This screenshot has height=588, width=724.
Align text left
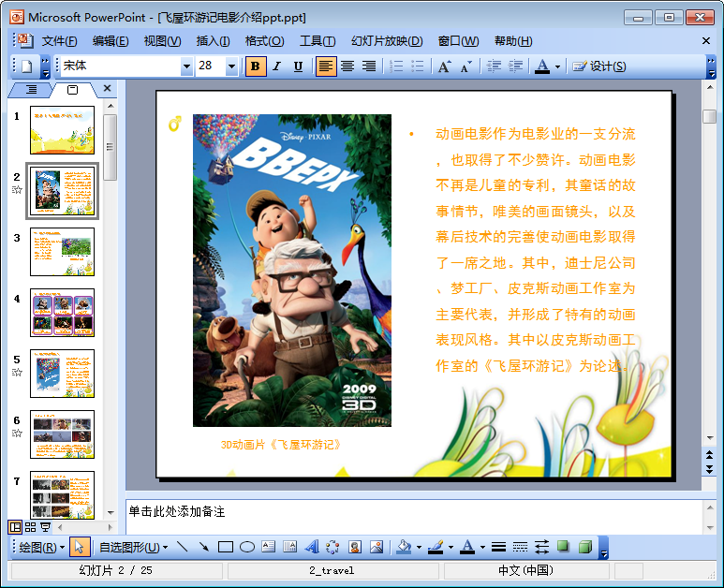[x=326, y=66]
